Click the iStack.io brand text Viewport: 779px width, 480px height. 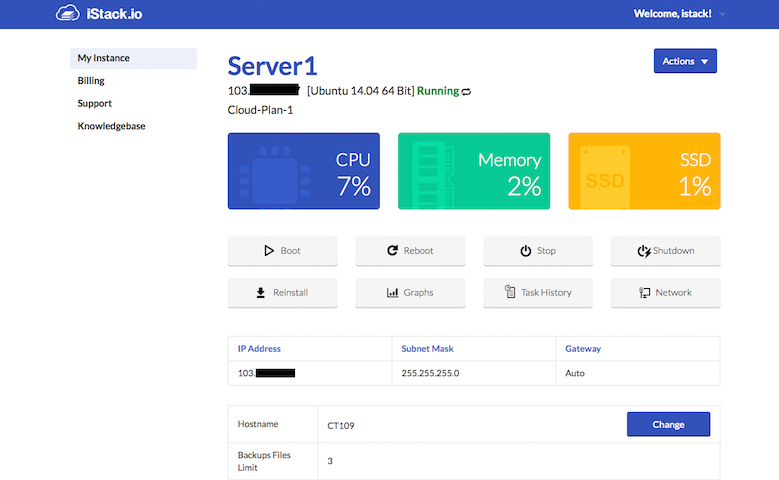114,14
